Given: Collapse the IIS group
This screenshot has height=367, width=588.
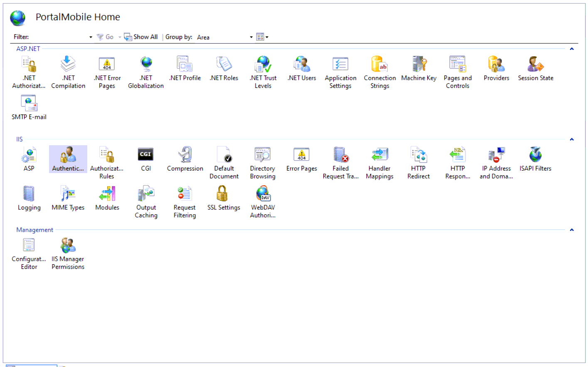Looking at the screenshot, I should click(x=572, y=139).
